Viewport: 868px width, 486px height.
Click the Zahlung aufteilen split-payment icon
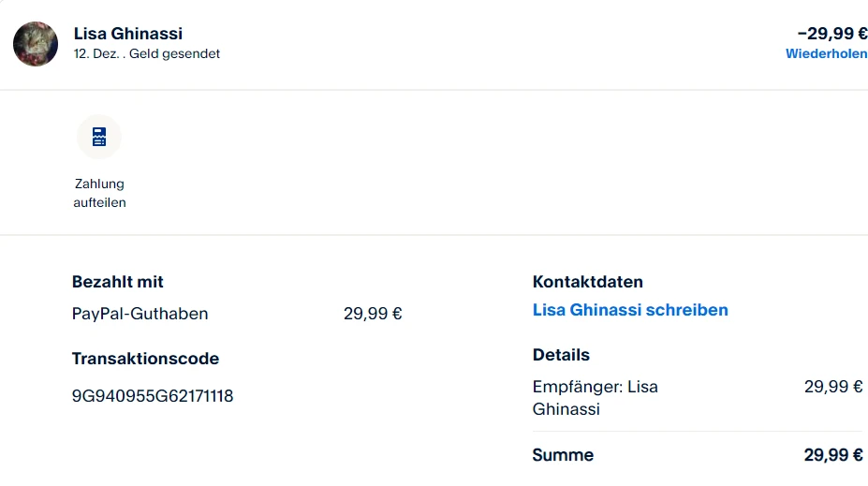pos(99,138)
